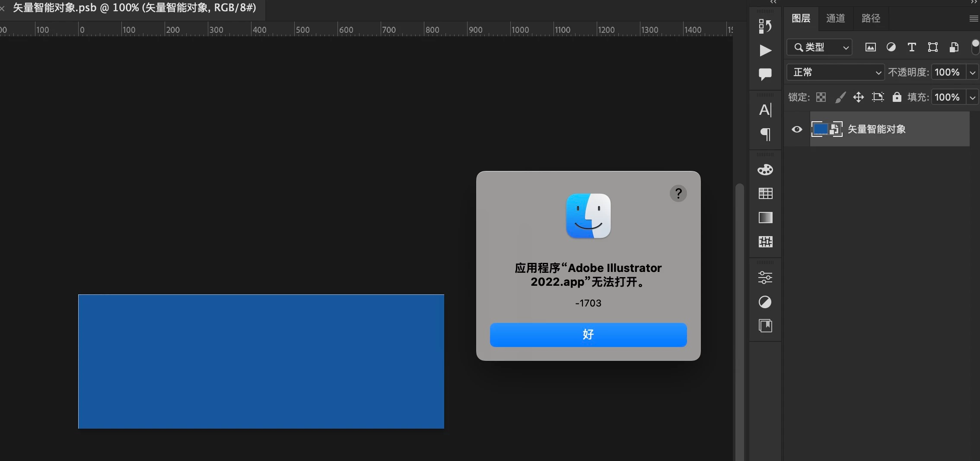Image resolution: width=980 pixels, height=461 pixels.
Task: Open the Adjustments circle panel icon
Action: coord(765,302)
